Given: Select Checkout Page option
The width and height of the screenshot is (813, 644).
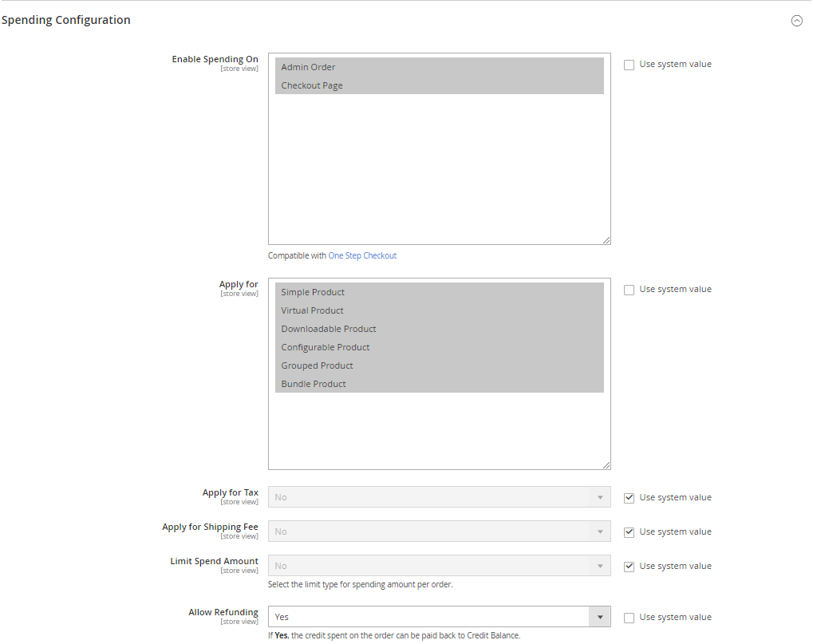Looking at the screenshot, I should click(x=312, y=85).
